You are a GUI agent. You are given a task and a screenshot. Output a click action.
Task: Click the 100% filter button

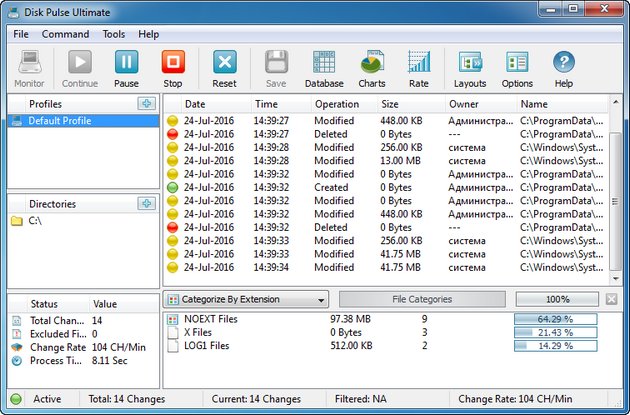(x=557, y=299)
